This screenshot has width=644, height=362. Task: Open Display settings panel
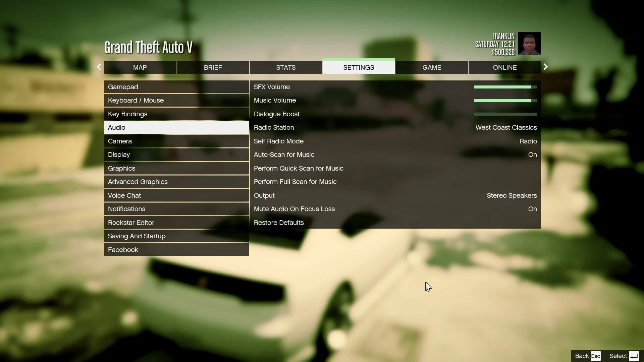[176, 154]
